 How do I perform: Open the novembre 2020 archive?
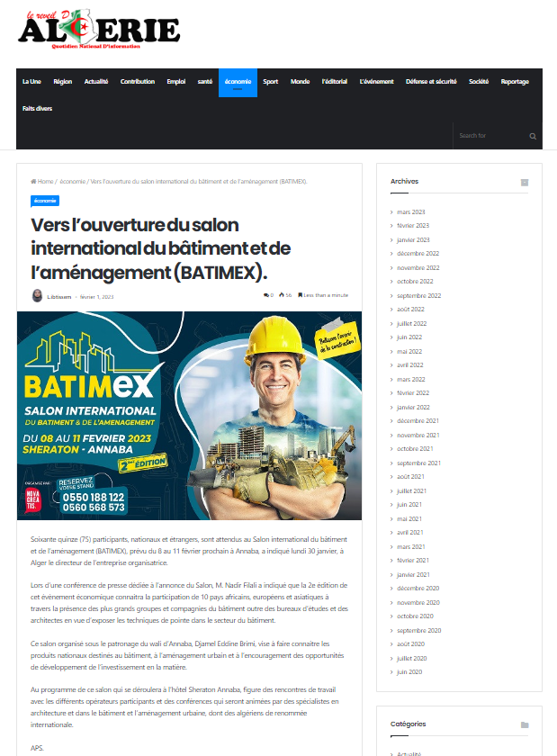418,604
